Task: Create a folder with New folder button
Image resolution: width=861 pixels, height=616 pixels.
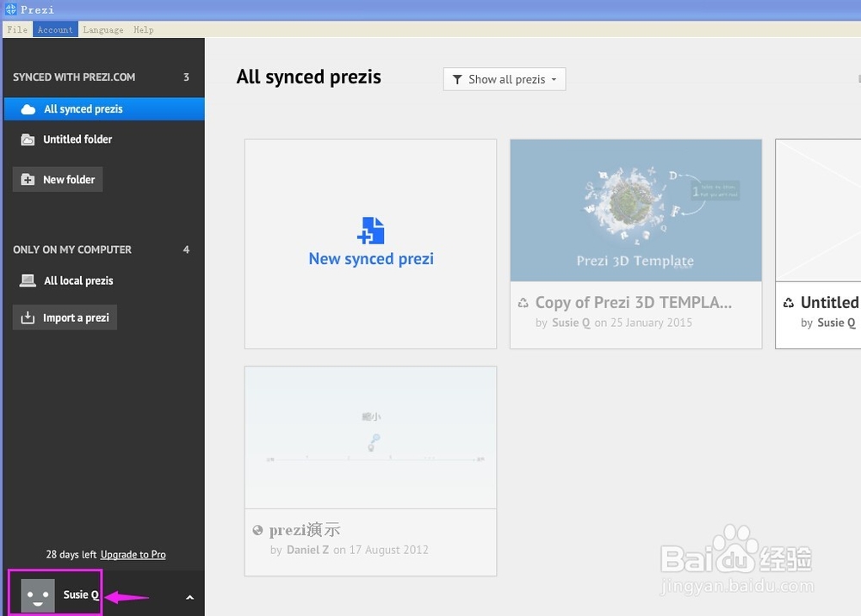Action: (58, 179)
